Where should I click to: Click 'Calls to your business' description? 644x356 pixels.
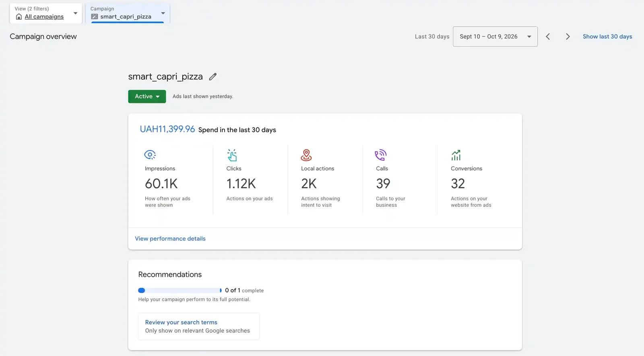(x=390, y=202)
